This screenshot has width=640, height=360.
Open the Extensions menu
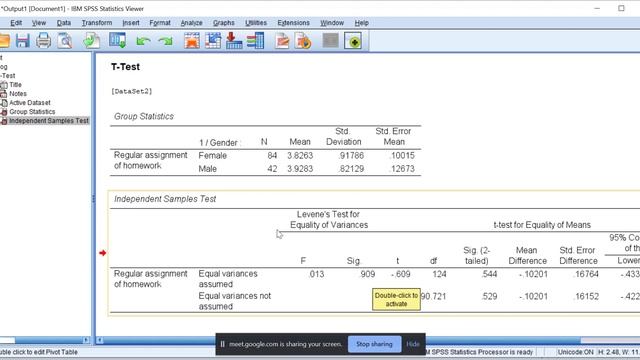(293, 23)
